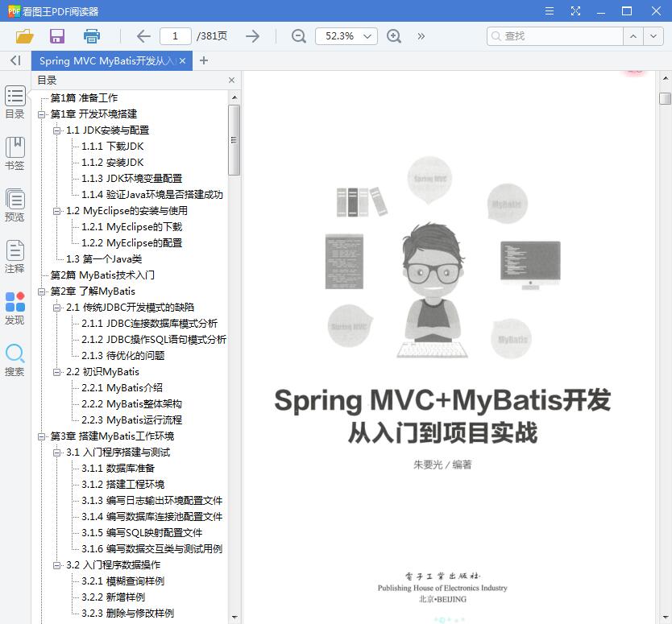Open the 预览 thumbnails panel

[15, 205]
